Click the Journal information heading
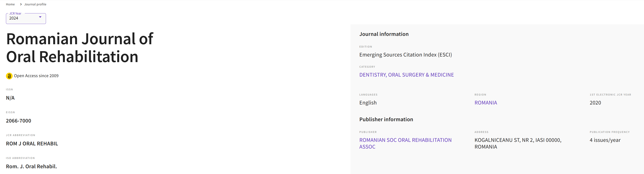The width and height of the screenshot is (644, 174). point(384,34)
